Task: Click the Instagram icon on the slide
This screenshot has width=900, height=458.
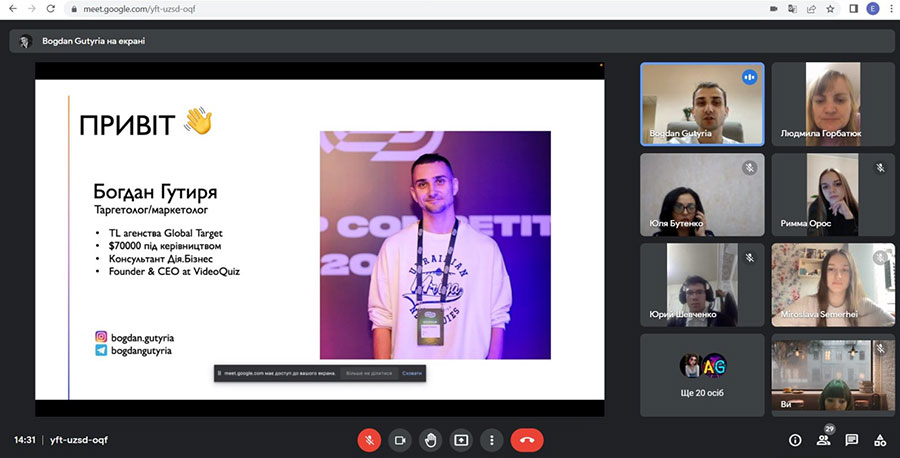Action: click(101, 337)
